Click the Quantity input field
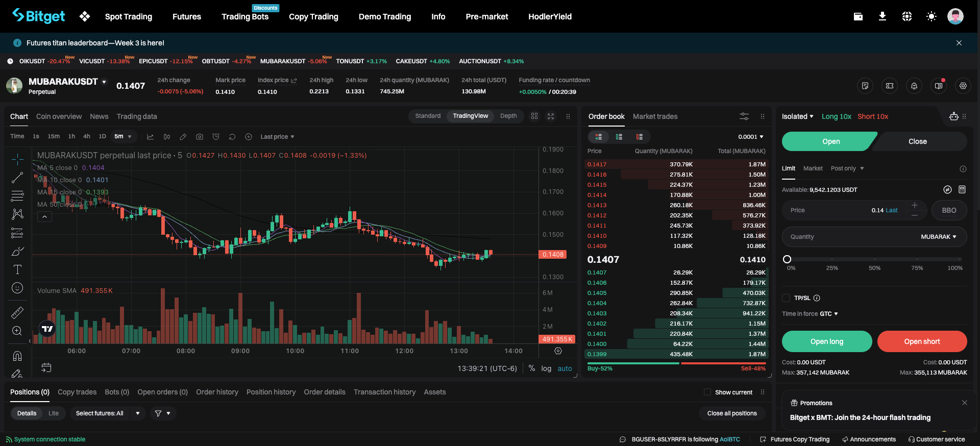Viewport: 980px width, 446px height. tap(874, 237)
